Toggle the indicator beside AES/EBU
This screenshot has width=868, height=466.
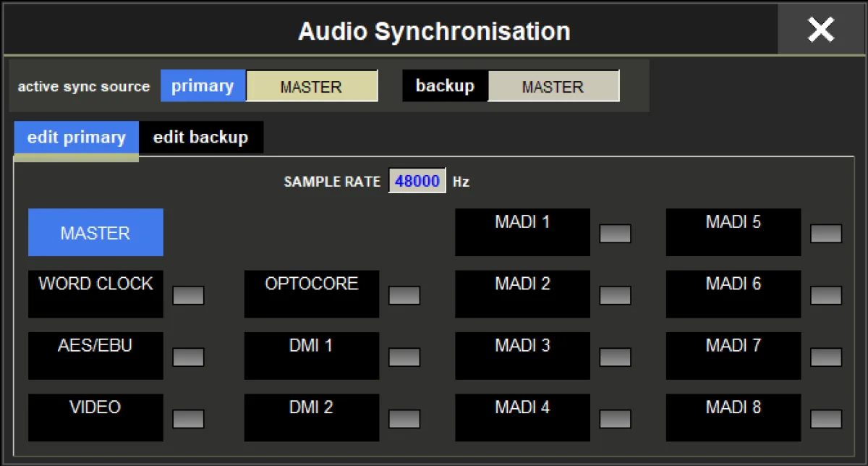[188, 357]
